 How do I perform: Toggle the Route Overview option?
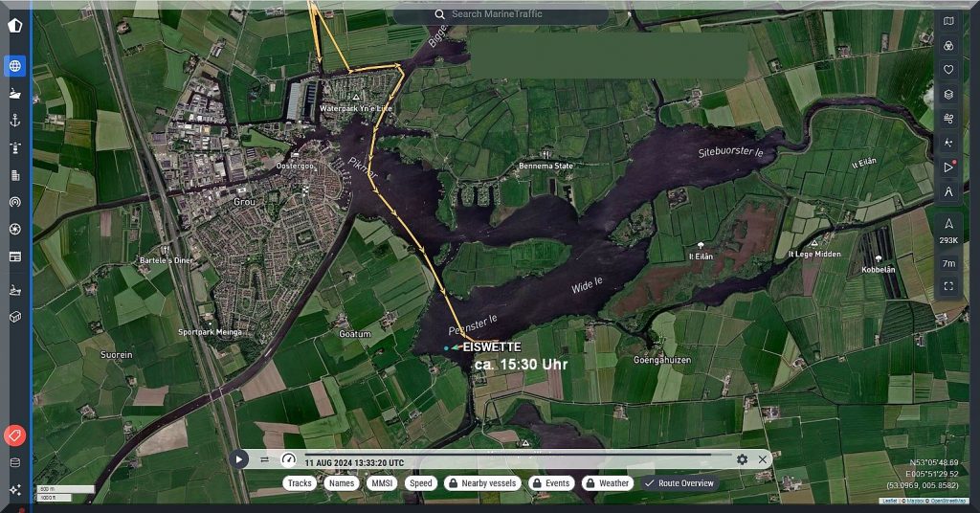click(679, 483)
